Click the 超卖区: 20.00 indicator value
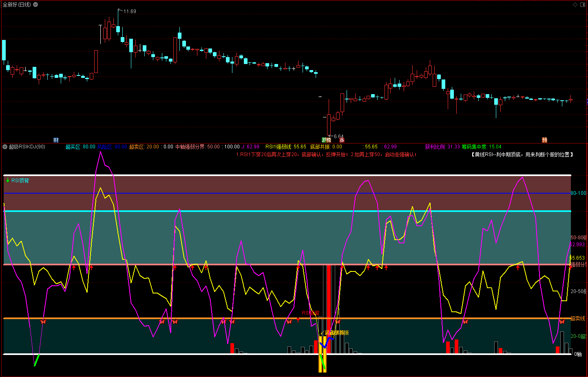The width and height of the screenshot is (588, 377). click(144, 147)
